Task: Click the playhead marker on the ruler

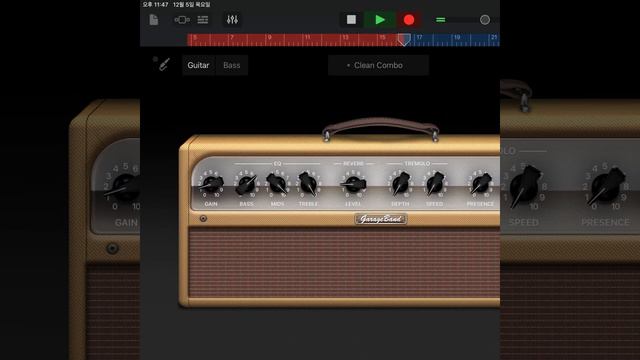Action: click(404, 40)
